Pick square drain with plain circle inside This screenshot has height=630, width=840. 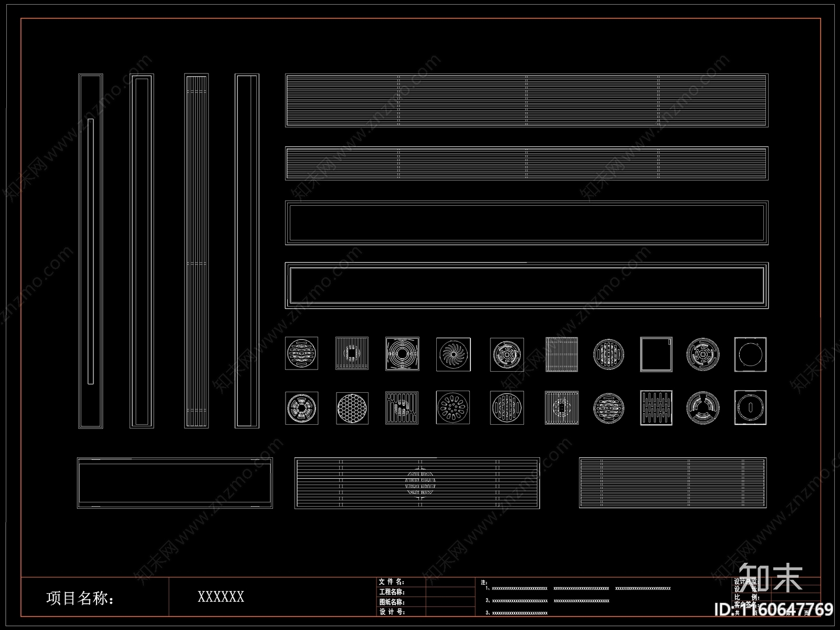750,354
